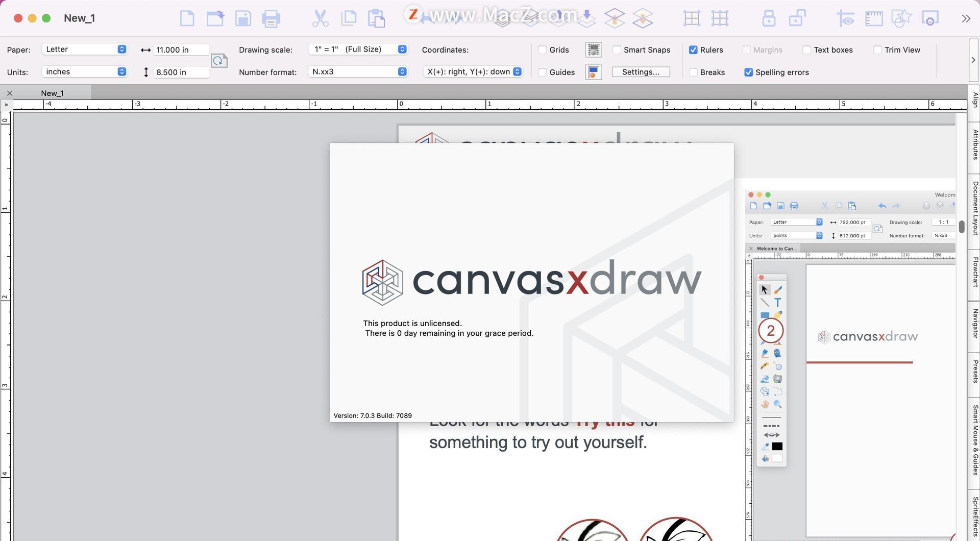
Task: Enable the Guides checkbox
Action: pyautogui.click(x=543, y=72)
